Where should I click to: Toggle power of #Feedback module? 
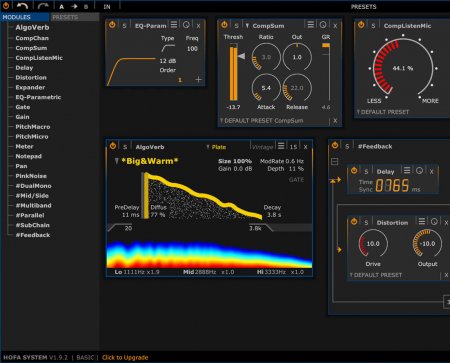[x=335, y=145]
